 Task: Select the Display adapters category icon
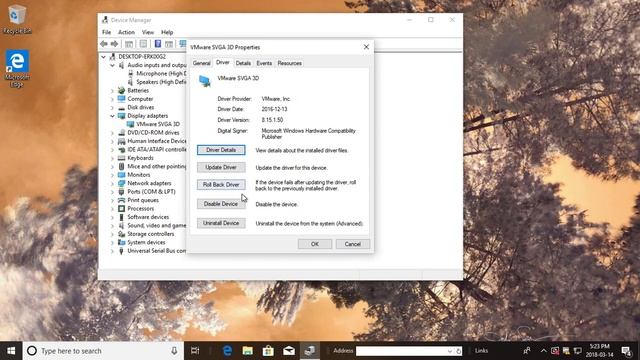[121, 116]
